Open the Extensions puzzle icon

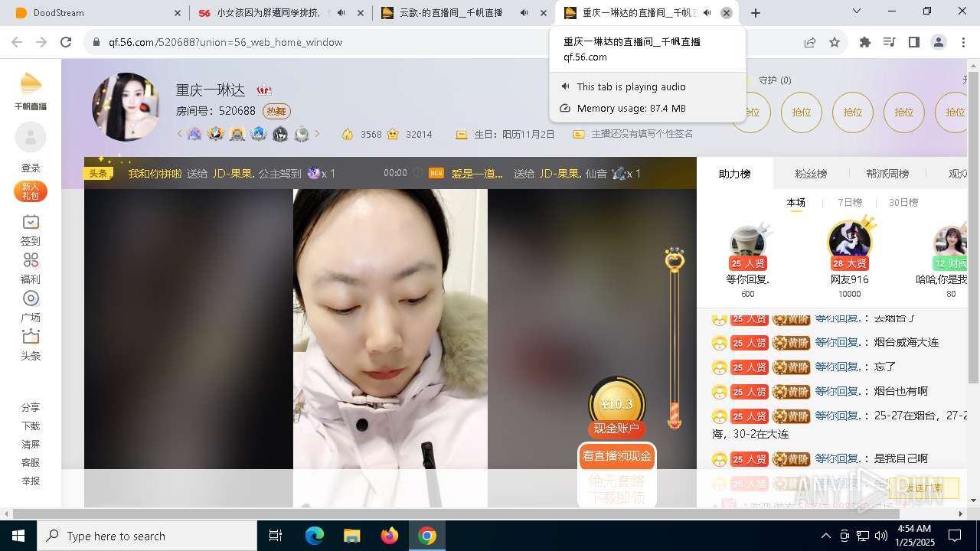point(865,42)
